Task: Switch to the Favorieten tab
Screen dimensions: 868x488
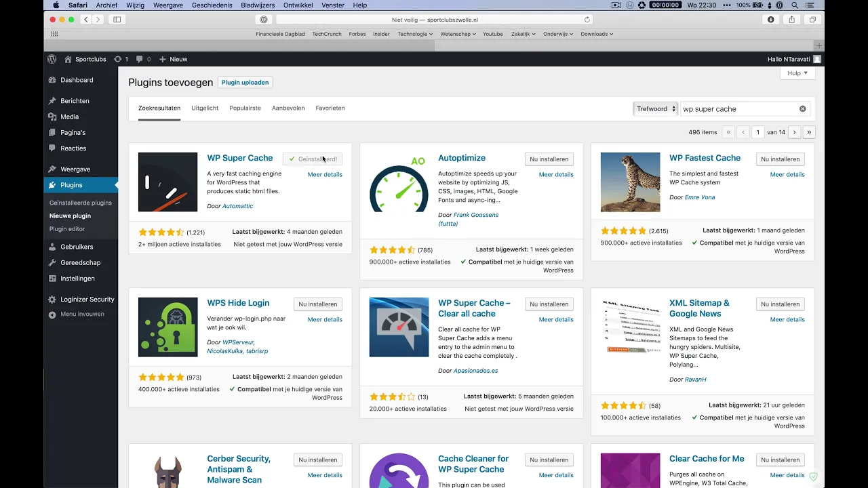Action: pyautogui.click(x=330, y=108)
